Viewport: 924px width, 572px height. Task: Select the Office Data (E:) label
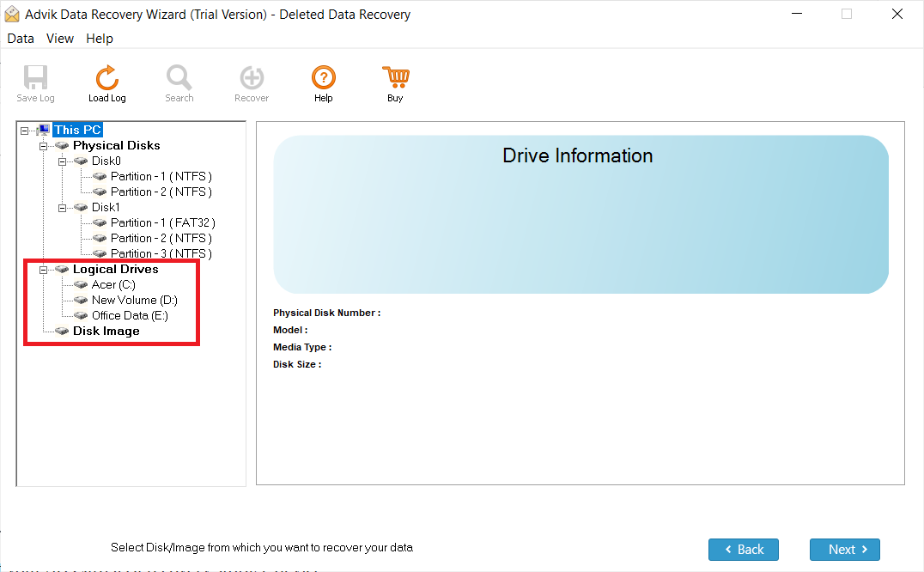point(130,315)
